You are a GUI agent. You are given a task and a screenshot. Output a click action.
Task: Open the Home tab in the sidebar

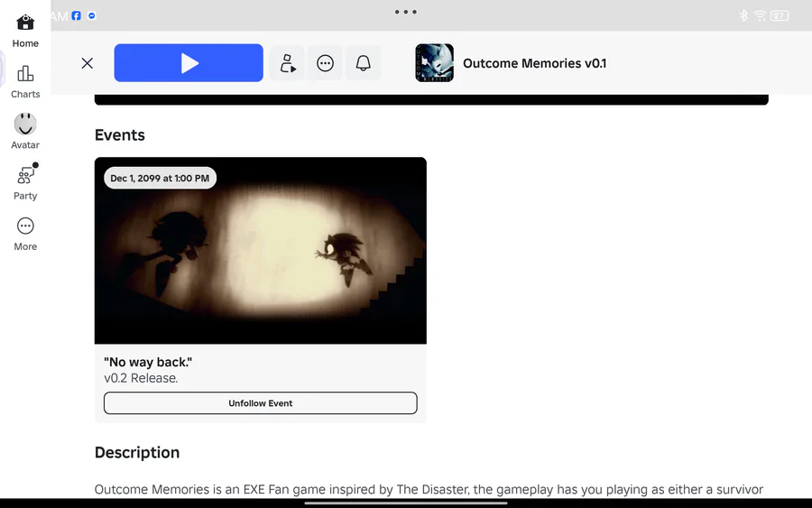25,31
